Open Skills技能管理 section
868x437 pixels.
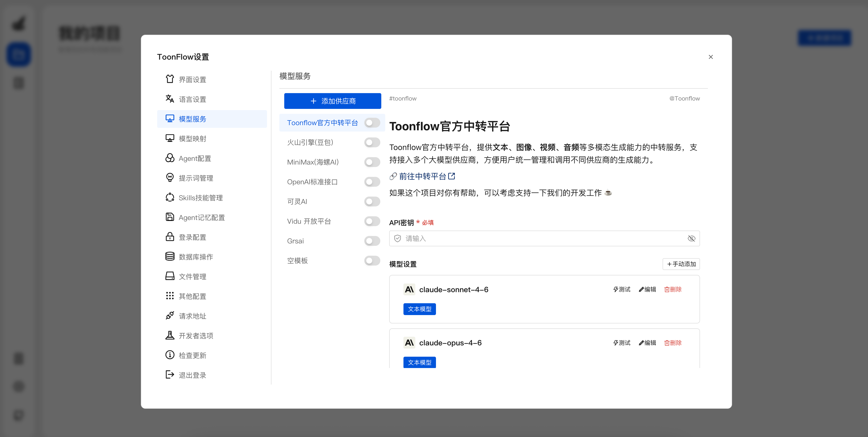pyautogui.click(x=212, y=198)
